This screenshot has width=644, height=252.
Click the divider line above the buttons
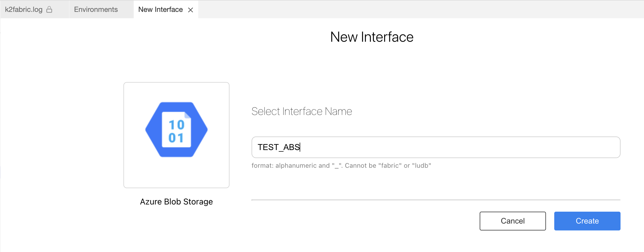click(436, 200)
